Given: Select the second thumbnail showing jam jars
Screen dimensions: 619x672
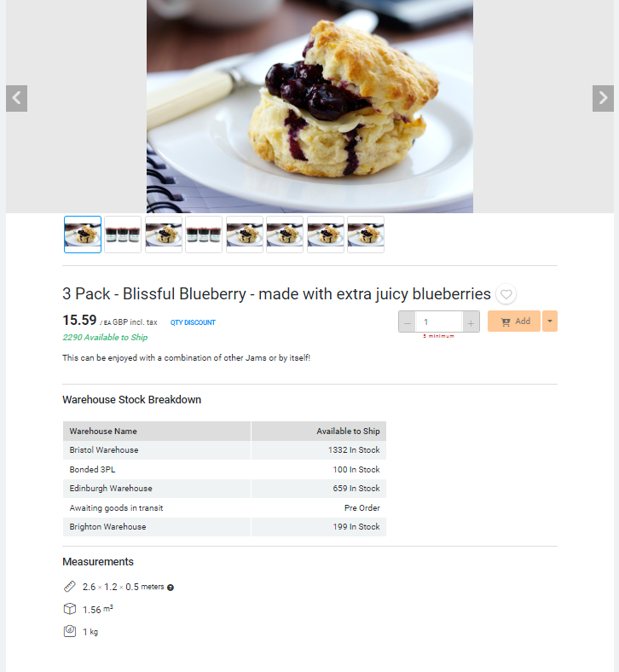Looking at the screenshot, I should click(x=123, y=235).
